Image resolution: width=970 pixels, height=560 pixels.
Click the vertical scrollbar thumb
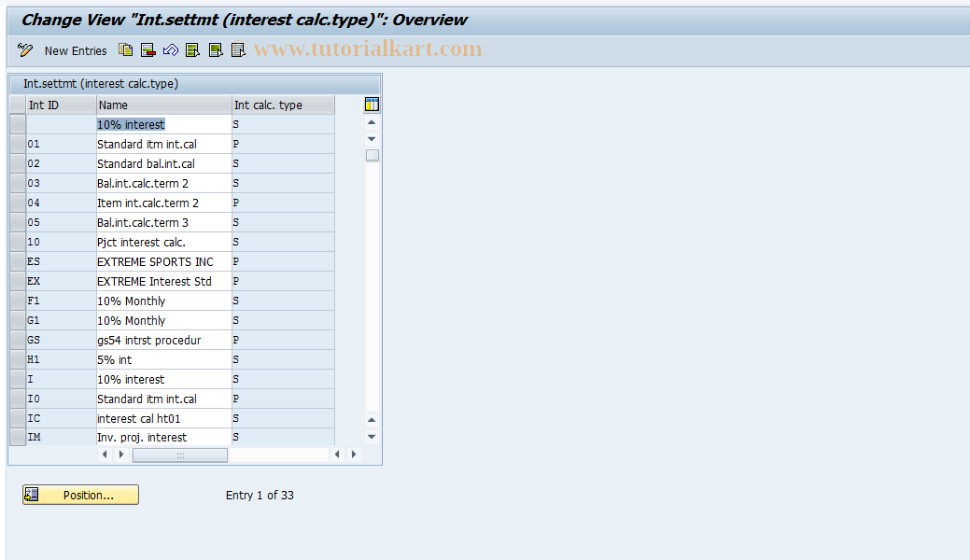pos(372,155)
